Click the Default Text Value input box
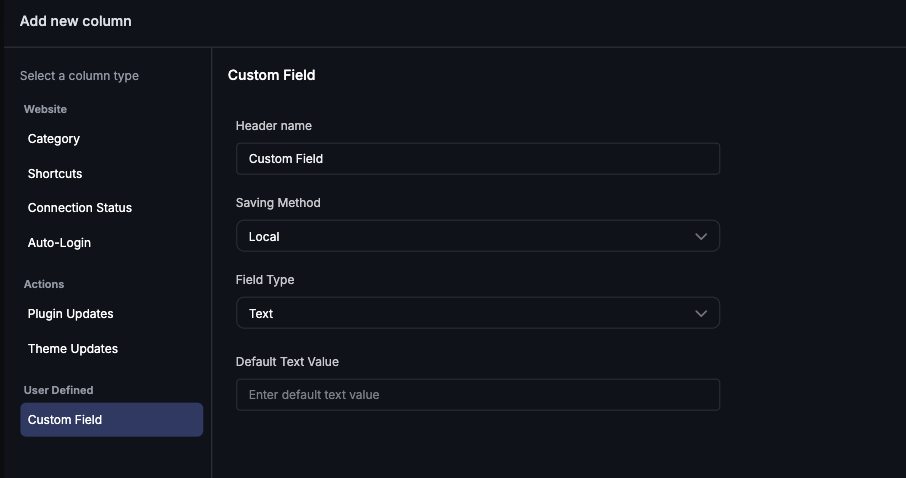Image resolution: width=906 pixels, height=478 pixels. coord(478,395)
